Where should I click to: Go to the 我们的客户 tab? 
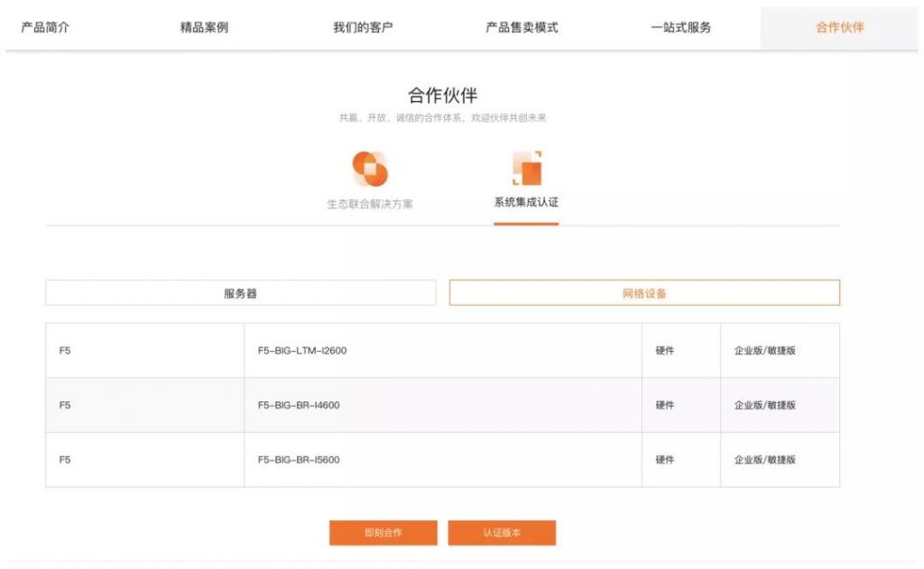pyautogui.click(x=363, y=27)
